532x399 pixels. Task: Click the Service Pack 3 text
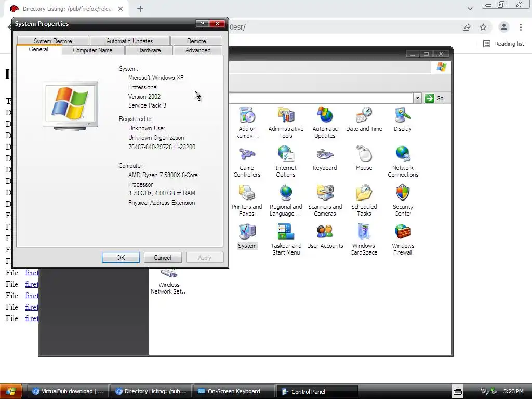point(147,105)
